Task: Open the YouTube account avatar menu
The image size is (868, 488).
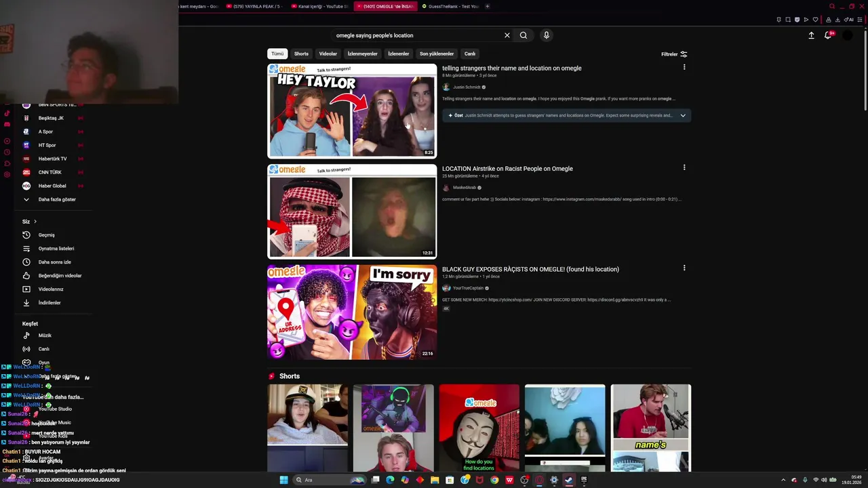Action: pyautogui.click(x=847, y=35)
